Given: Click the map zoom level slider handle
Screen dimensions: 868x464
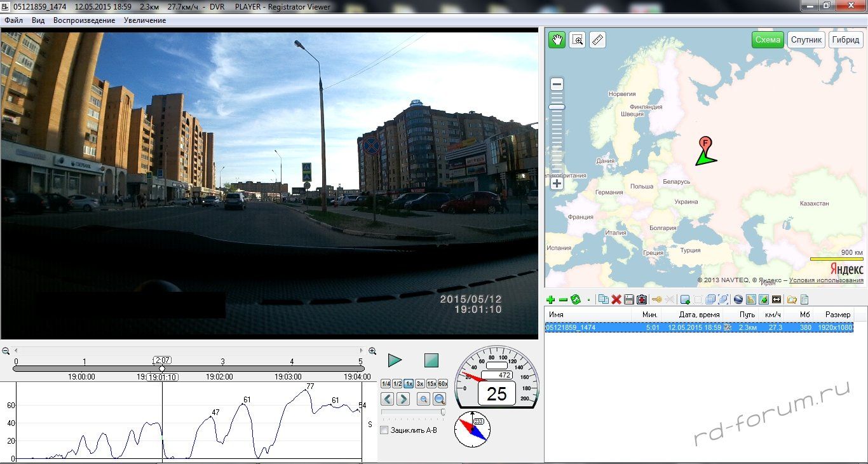Looking at the screenshot, I should point(557,107).
